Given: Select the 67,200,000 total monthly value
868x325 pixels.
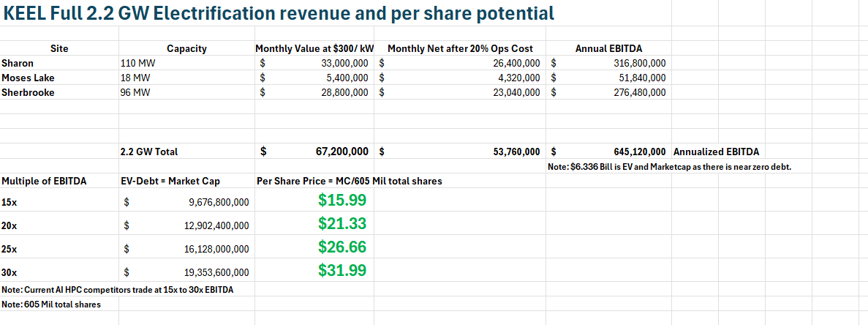Looking at the screenshot, I should pyautogui.click(x=314, y=151).
